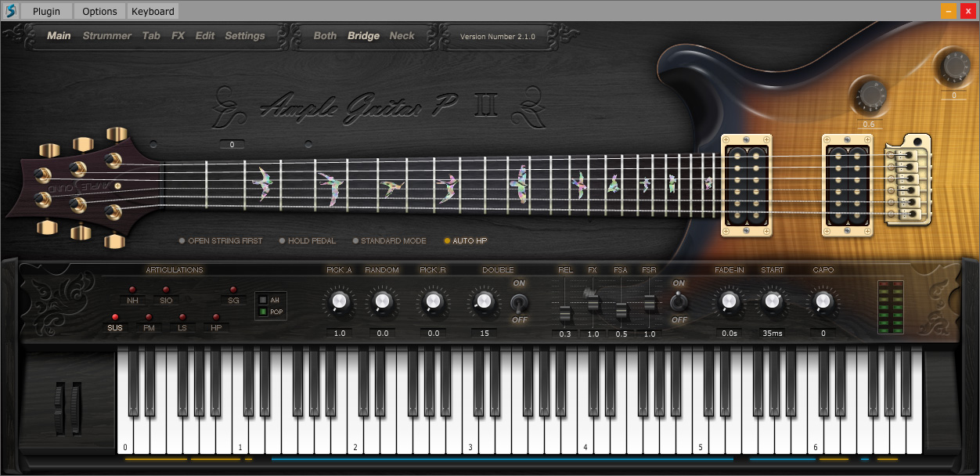The image size is (980, 476).
Task: Click the guitar headstock
Action: 82,186
